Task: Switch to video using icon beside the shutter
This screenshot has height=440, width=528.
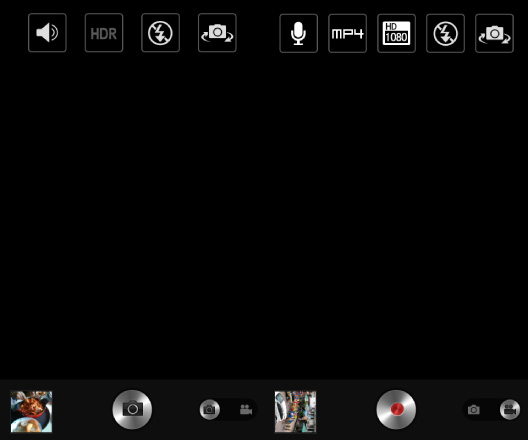Action: pos(246,410)
